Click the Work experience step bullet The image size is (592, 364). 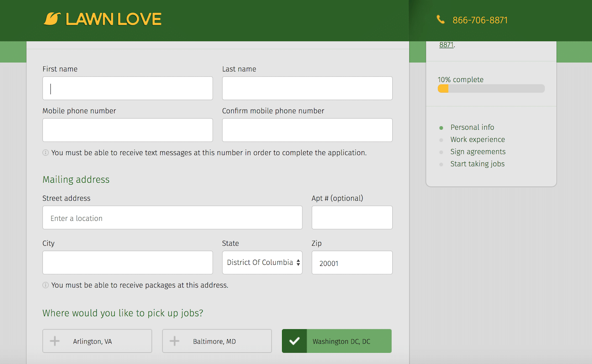pos(441,140)
